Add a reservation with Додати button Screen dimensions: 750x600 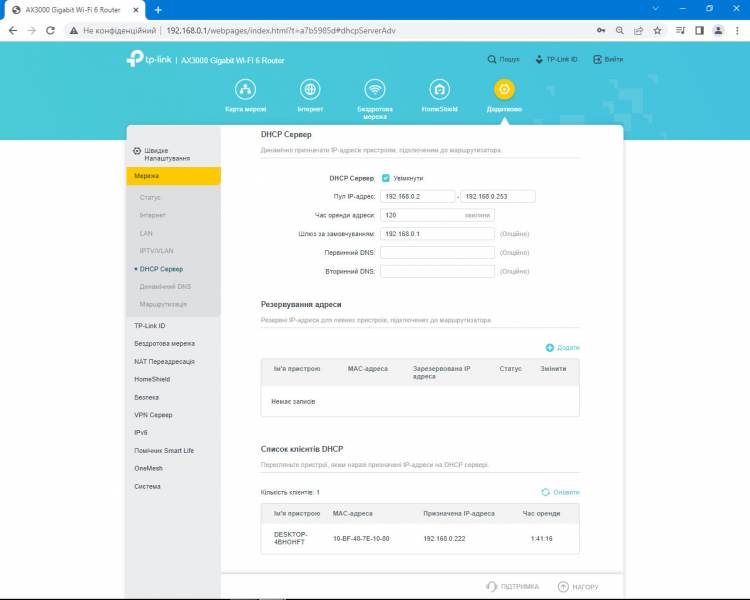pos(562,348)
